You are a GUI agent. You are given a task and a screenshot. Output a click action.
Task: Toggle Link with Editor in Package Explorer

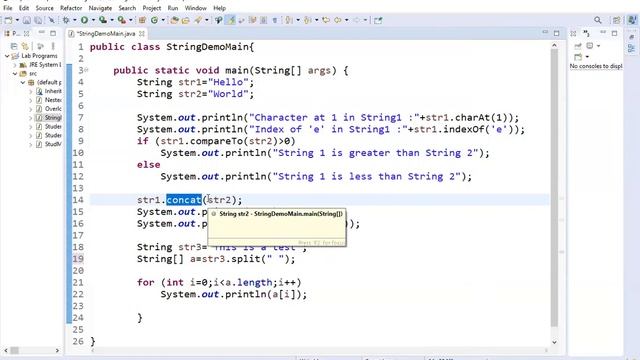click(25, 46)
